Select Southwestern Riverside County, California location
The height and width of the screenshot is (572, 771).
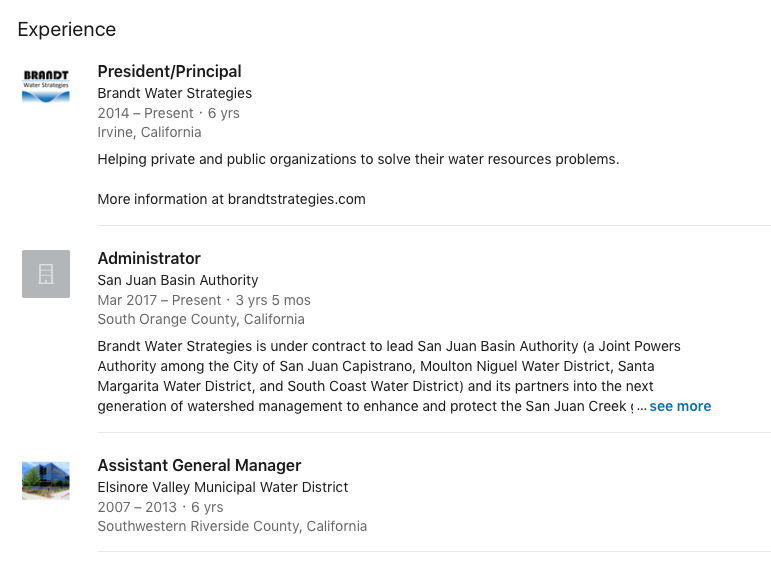click(232, 526)
